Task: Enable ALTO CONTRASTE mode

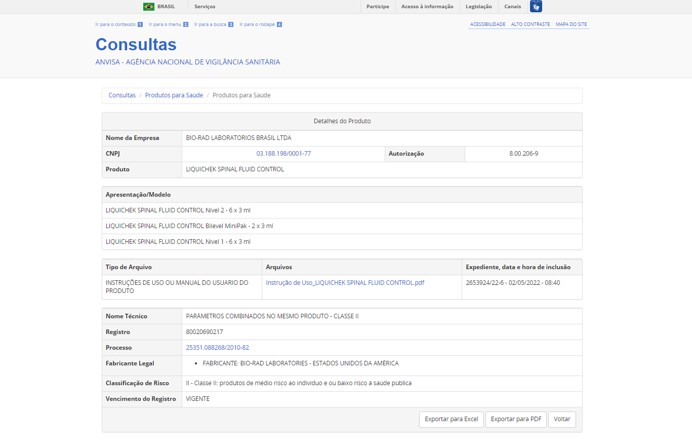Action: click(x=530, y=24)
